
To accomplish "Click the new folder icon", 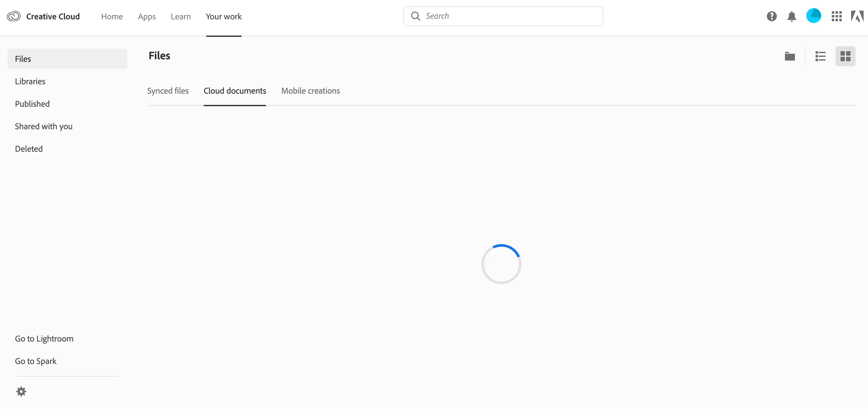I will click(790, 56).
